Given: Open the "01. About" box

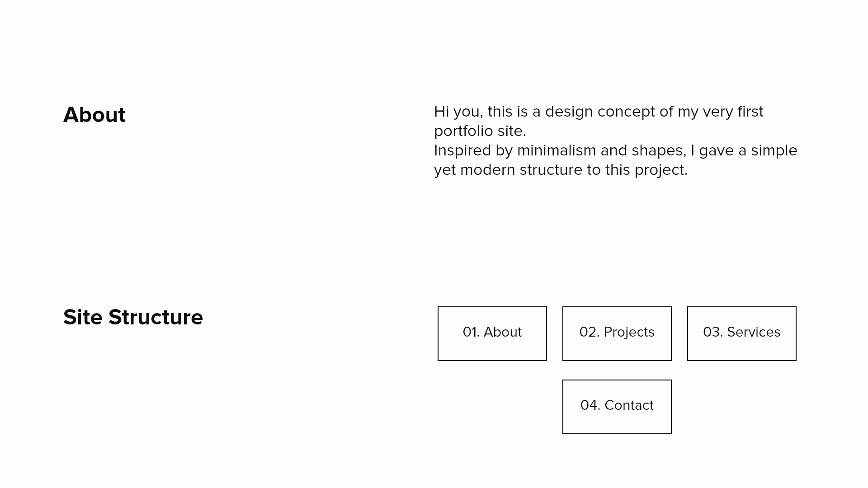Looking at the screenshot, I should coord(492,333).
